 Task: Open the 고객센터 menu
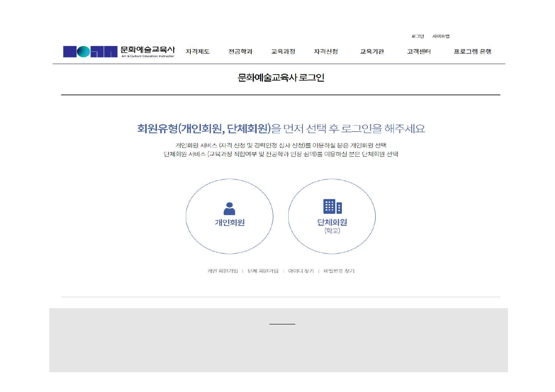pos(419,52)
